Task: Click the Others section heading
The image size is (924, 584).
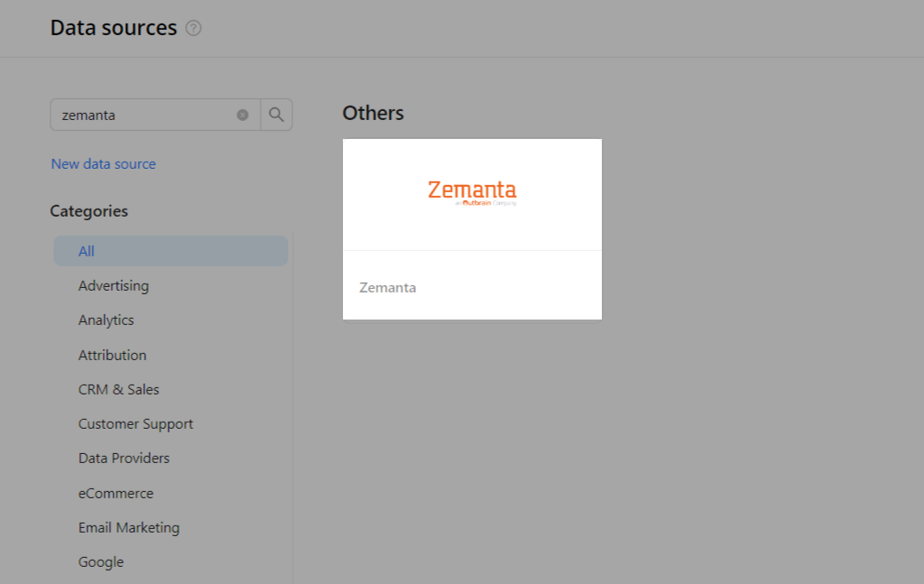Action: click(x=373, y=113)
